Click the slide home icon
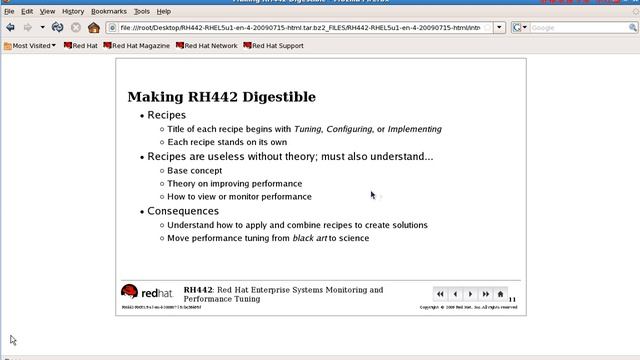This screenshot has width=640, height=360. pyautogui.click(x=500, y=294)
